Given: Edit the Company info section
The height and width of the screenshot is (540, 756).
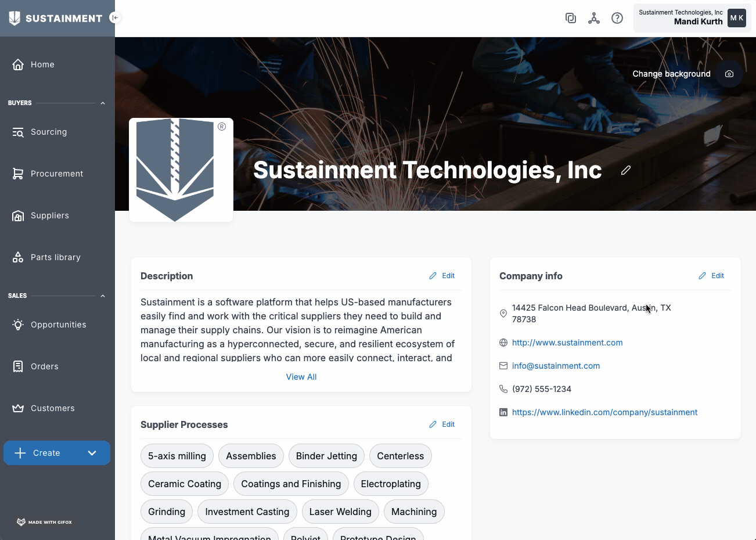Looking at the screenshot, I should coord(711,276).
